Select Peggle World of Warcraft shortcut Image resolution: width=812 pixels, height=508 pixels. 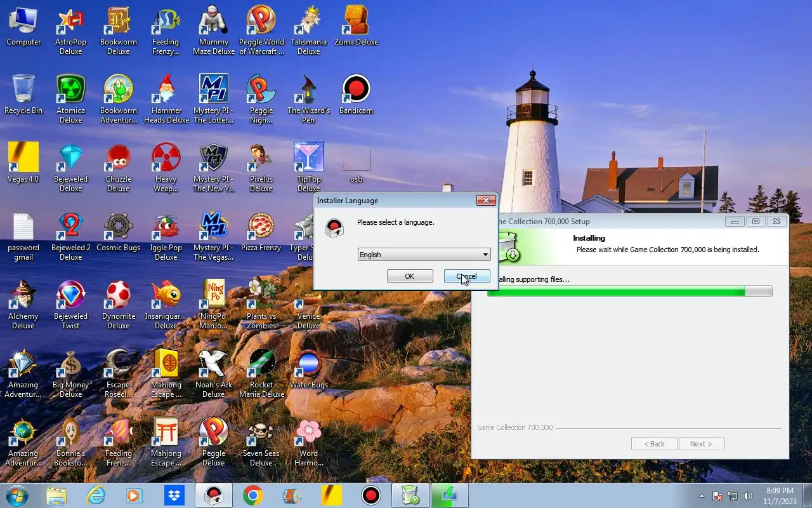point(261,31)
